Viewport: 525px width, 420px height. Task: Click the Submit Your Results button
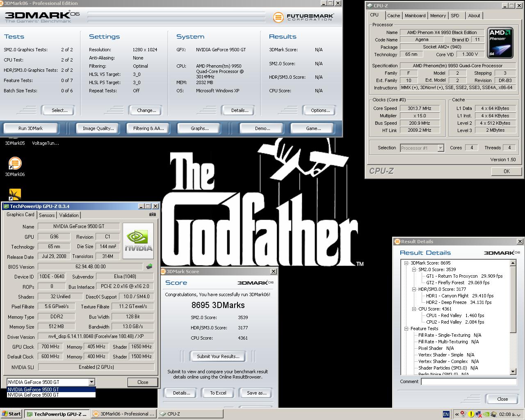click(x=218, y=356)
